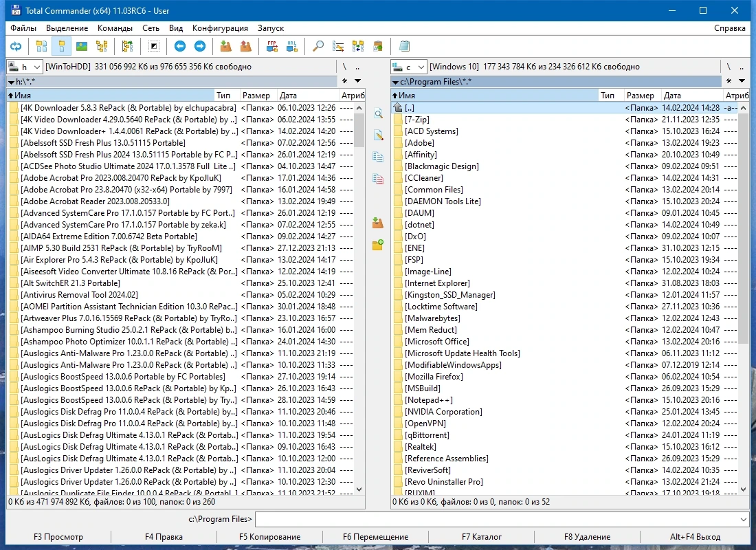
Task: Sort right panel by Имя column header
Action: [494, 95]
